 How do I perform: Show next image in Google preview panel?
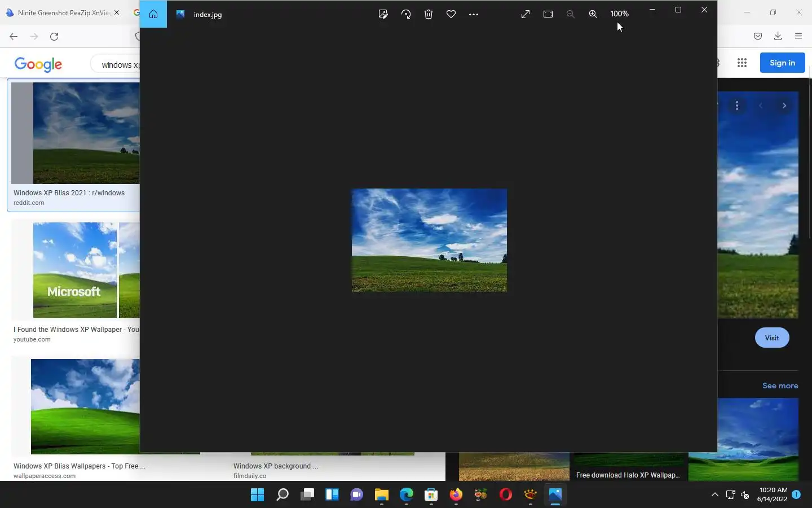(x=784, y=106)
